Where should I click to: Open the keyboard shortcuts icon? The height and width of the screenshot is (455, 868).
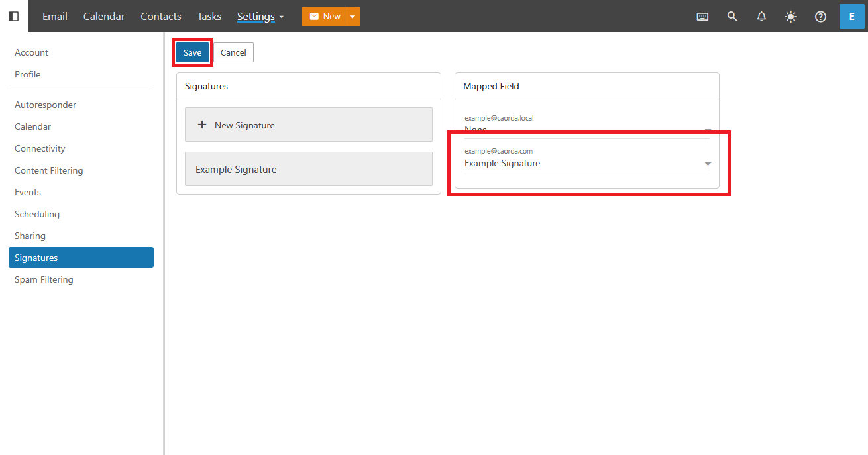tap(702, 17)
